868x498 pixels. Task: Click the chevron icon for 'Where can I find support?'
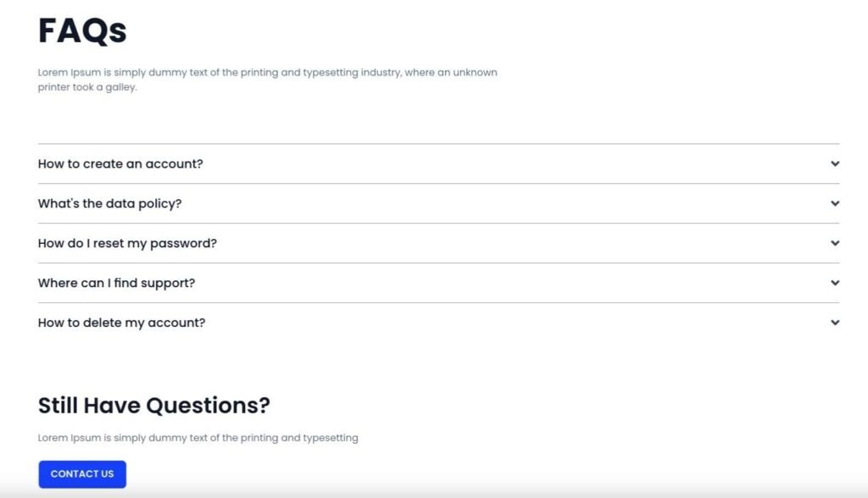click(835, 283)
